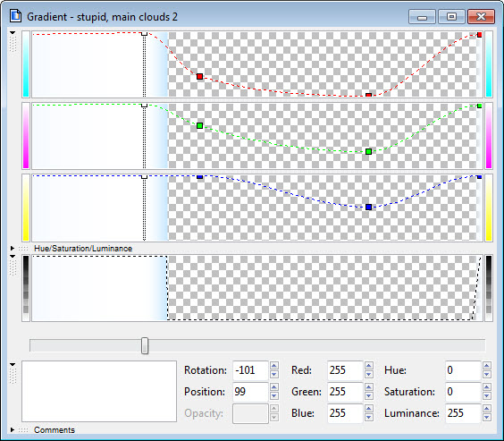
Task: Select the green square node near the curve bottom
Action: [369, 151]
